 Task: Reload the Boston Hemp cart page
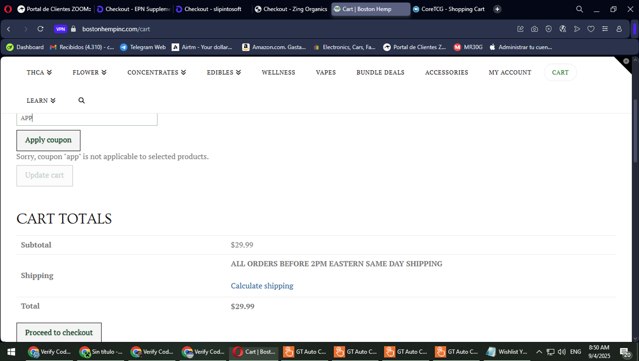click(x=40, y=29)
